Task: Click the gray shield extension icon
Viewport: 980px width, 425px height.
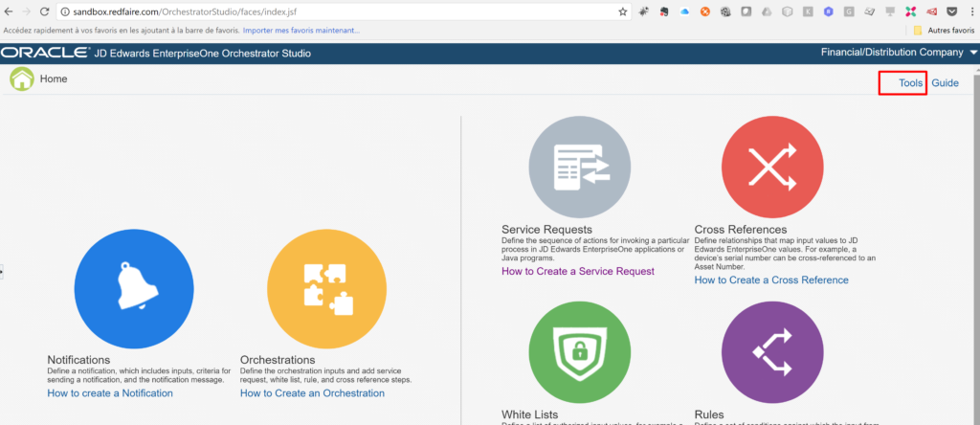Action: point(746,11)
